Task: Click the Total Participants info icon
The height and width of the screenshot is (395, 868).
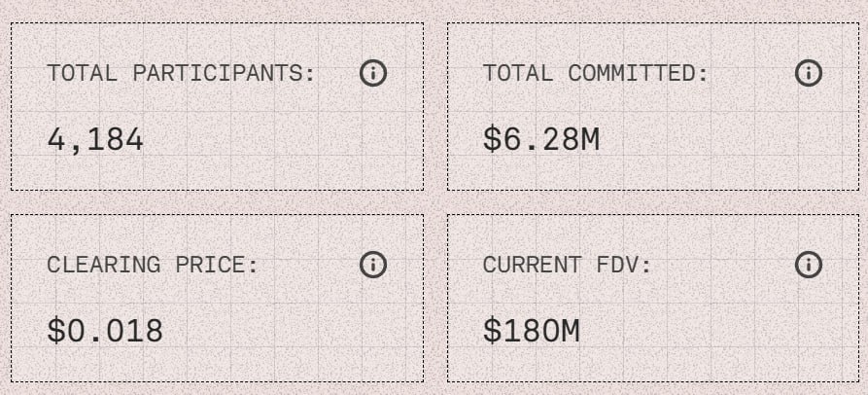Action: (x=373, y=73)
